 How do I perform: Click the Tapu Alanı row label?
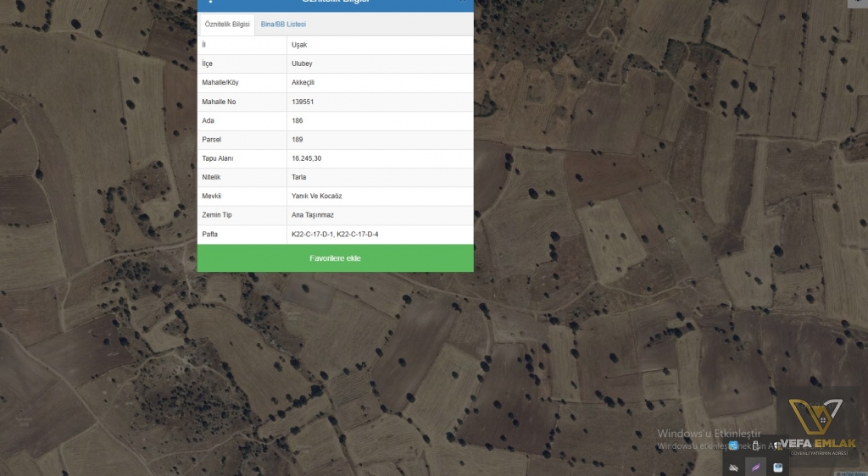click(x=218, y=158)
